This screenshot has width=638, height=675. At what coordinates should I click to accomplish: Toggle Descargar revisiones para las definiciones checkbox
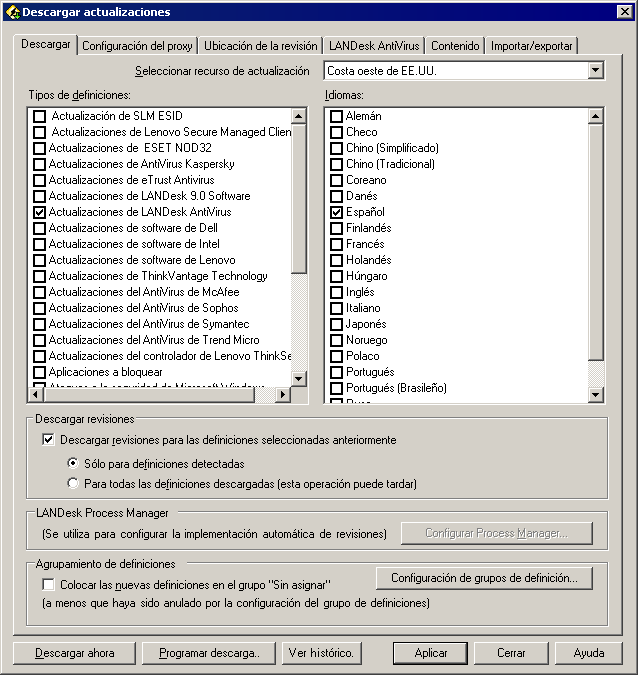48,440
